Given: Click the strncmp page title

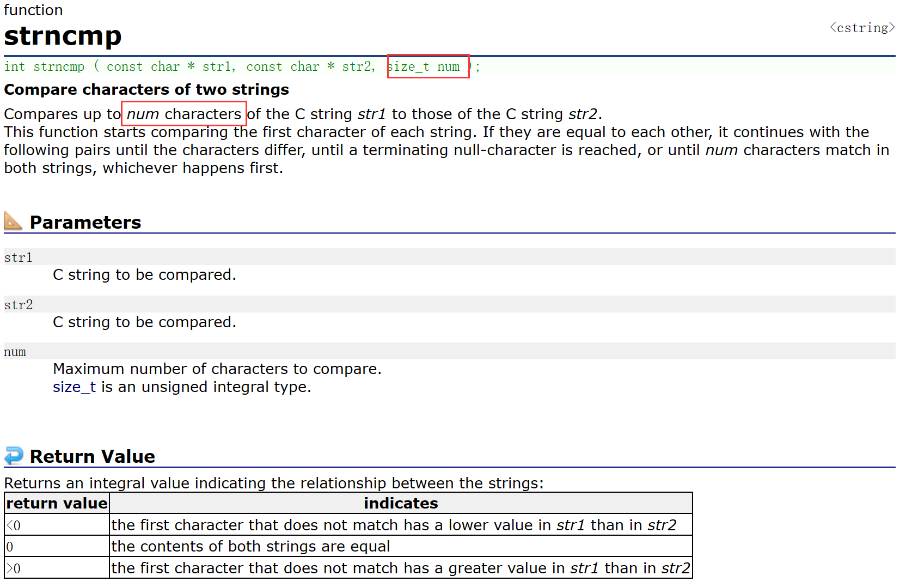Looking at the screenshot, I should pyautogui.click(x=63, y=36).
